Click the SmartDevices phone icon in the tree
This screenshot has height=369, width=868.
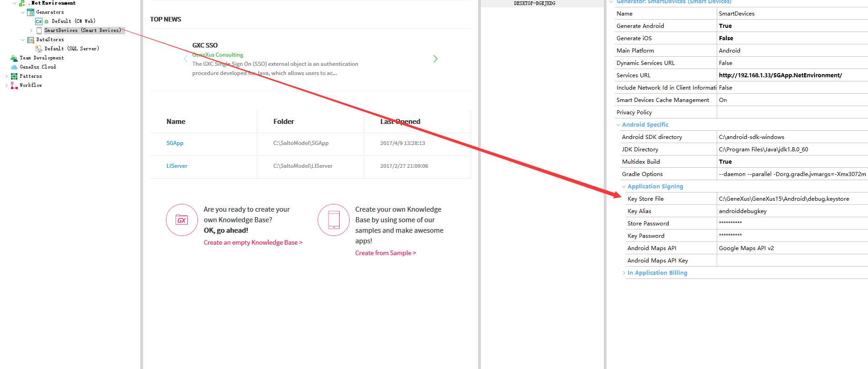click(x=39, y=31)
